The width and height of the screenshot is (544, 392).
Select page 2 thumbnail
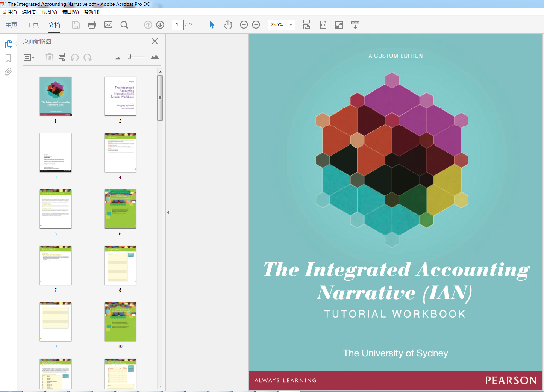pyautogui.click(x=120, y=96)
